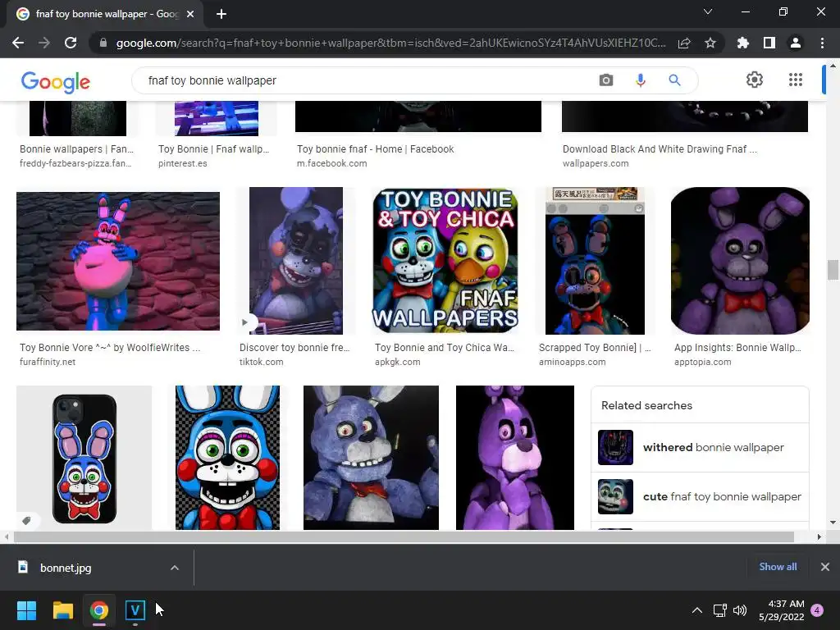
Task: Bookmark this page with the star icon
Action: 710,43
